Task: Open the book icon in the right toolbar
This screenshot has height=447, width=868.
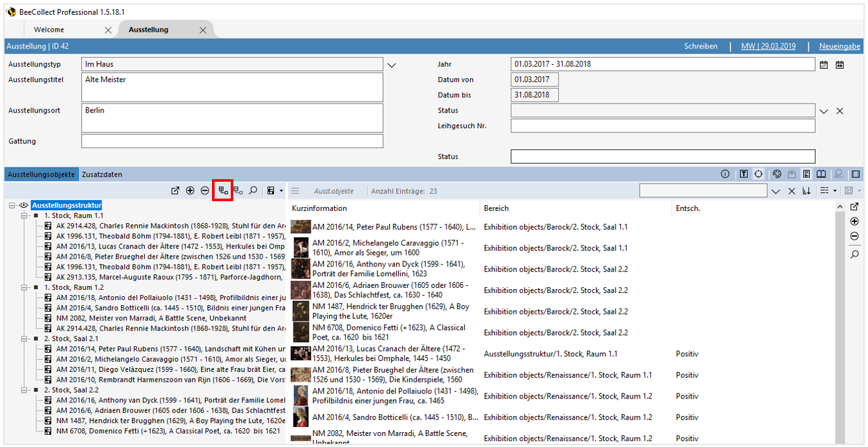Action: 821,173
